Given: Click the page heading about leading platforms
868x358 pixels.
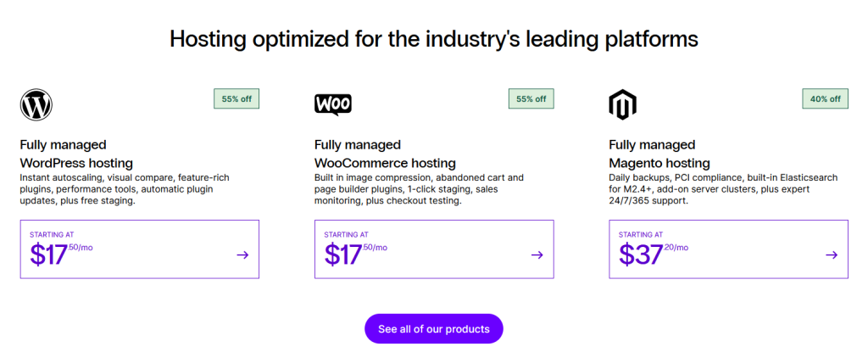Looking at the screenshot, I should pos(433,39).
